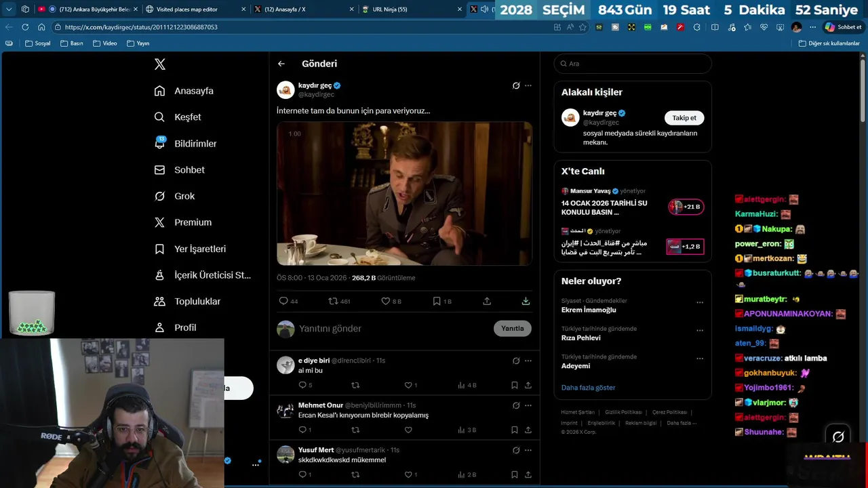Open the Sosyal bookmarks folder

coord(37,43)
